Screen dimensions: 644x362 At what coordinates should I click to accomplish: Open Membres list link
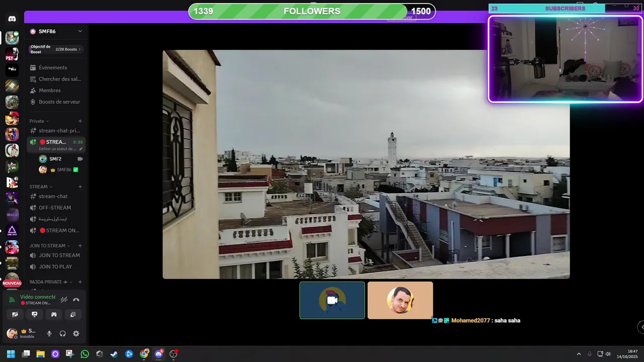click(50, 90)
